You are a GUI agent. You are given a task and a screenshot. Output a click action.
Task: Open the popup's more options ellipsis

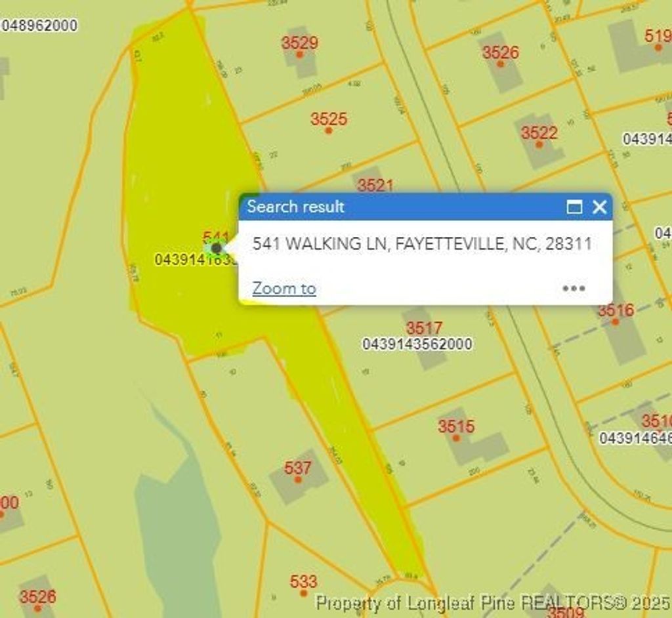(574, 289)
